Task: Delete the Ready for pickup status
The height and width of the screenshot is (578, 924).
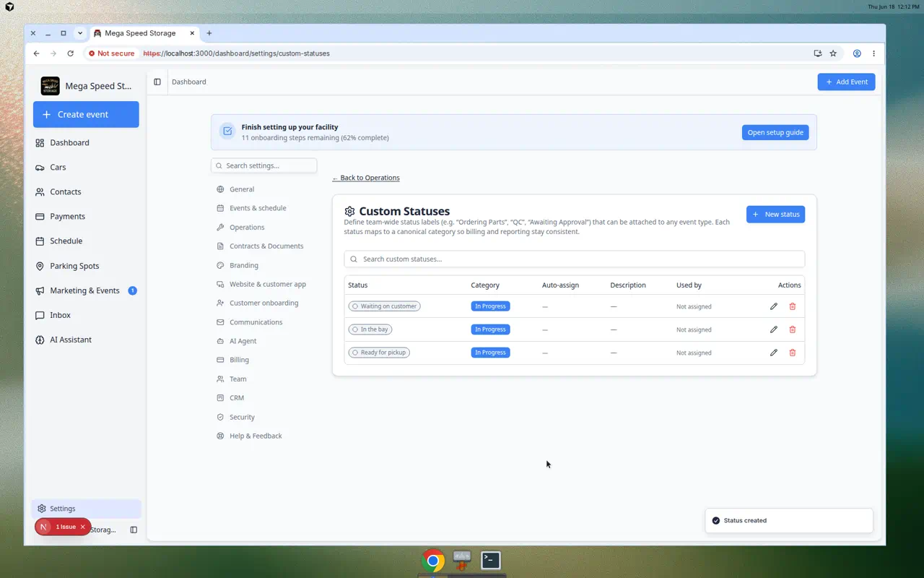Action: pos(792,353)
